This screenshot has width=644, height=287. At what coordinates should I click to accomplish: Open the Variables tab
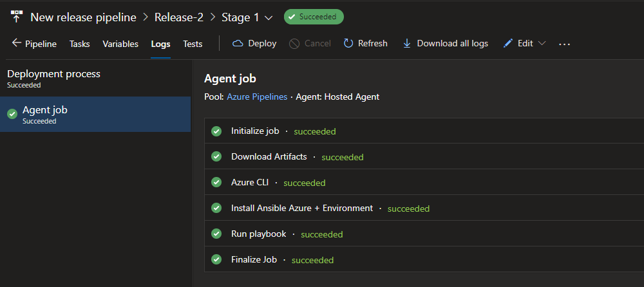click(120, 44)
